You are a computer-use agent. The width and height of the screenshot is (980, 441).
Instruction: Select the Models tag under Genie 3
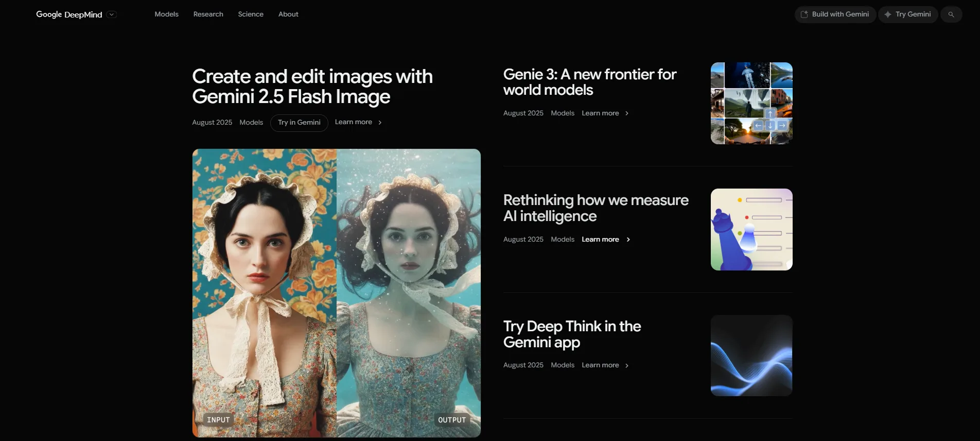563,113
